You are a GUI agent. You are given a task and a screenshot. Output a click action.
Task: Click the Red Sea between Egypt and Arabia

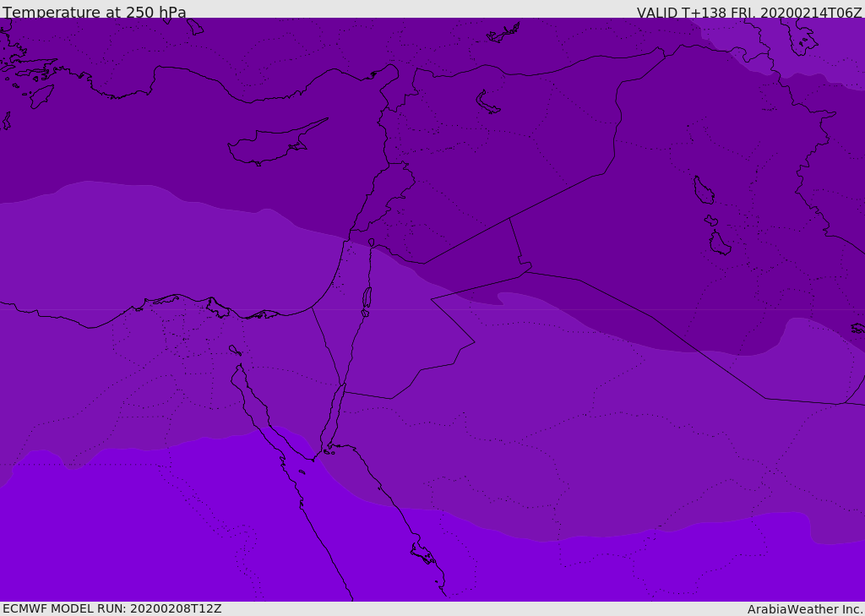[x=355, y=524]
